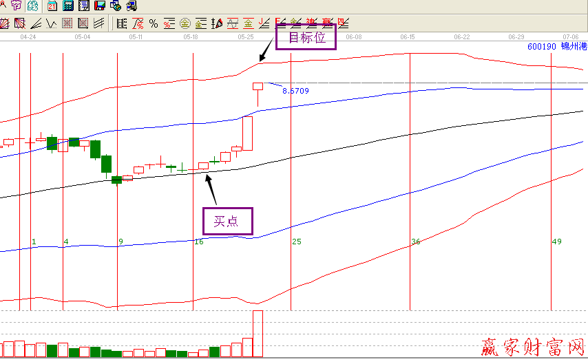This screenshot has width=588, height=364.
Task: Click the 买点 annotation box
Action: click(228, 221)
